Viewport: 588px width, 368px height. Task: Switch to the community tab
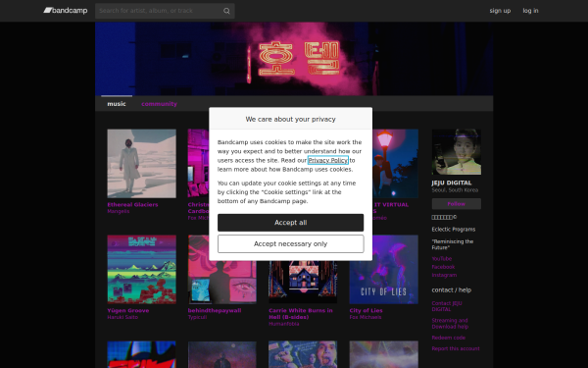pos(159,104)
